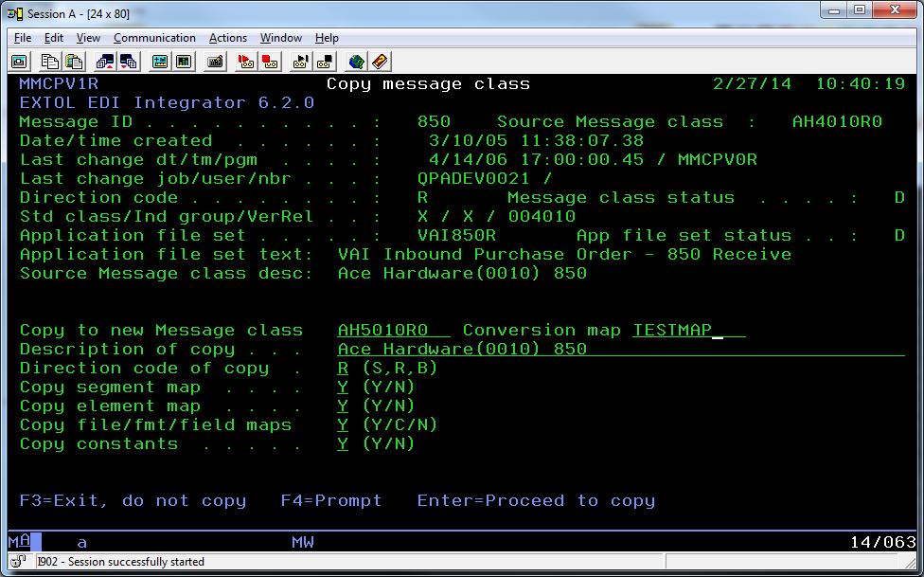Click the screen time 10:40:19
The height and width of the screenshot is (577, 924).
[861, 83]
